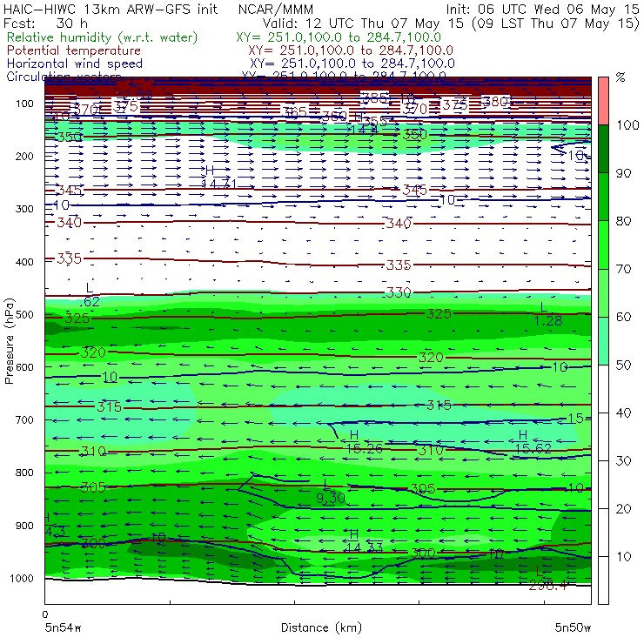Click the '700' pressure axis tick
This screenshot has width=644, height=644.
24,419
